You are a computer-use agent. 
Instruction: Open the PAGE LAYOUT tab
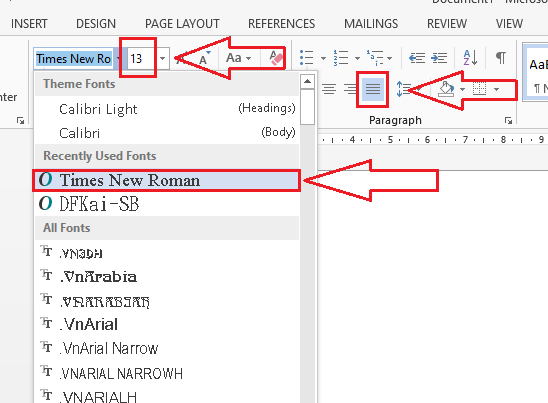[182, 24]
